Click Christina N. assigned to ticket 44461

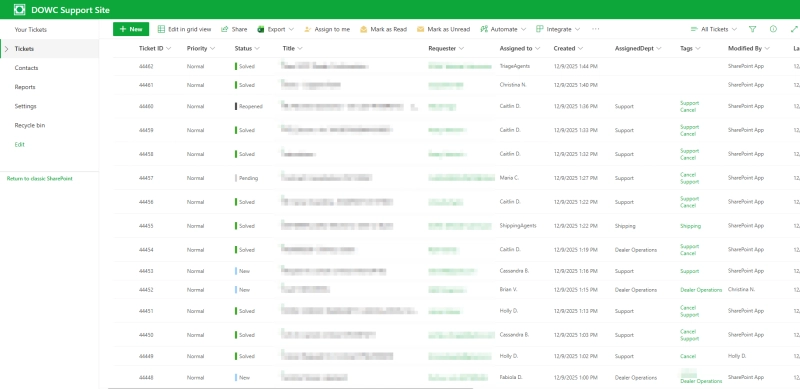[513, 85]
